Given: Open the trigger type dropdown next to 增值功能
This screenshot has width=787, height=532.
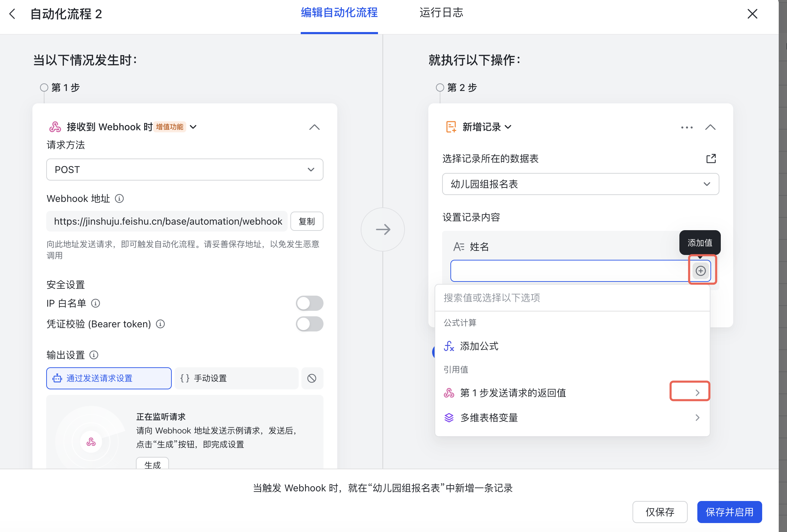Looking at the screenshot, I should [193, 127].
